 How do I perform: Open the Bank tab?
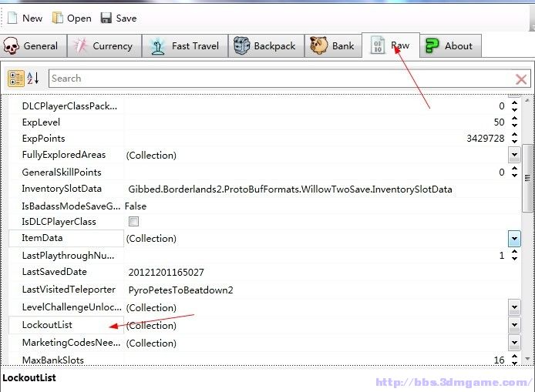[x=333, y=45]
